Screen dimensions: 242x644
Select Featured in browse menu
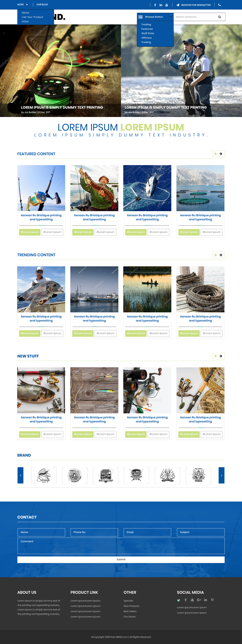coord(147,29)
